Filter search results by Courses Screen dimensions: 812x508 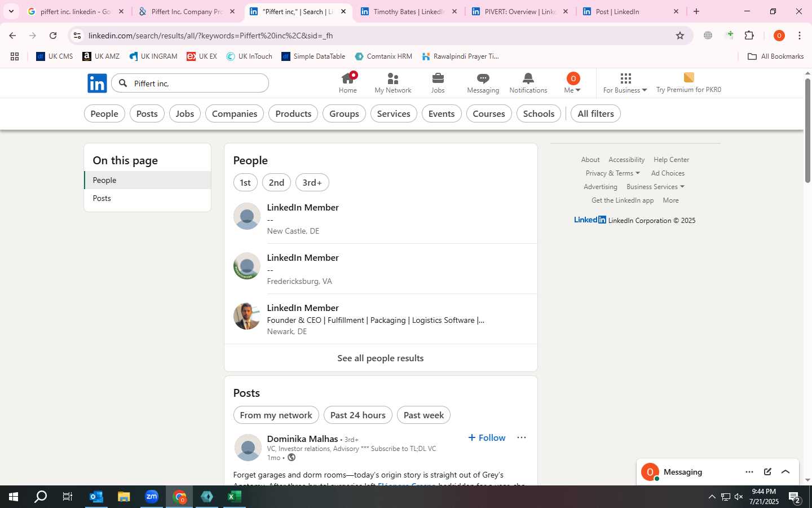point(489,113)
